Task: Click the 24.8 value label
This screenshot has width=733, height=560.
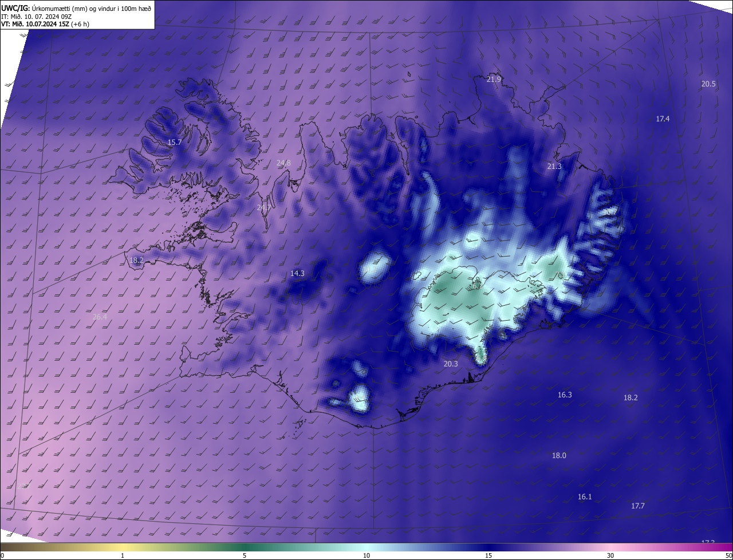Action: coord(283,163)
